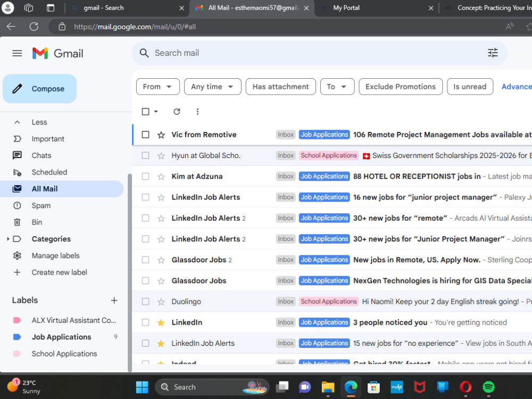Screen dimensions: 532x399
Task: Click light pink School Applications color tag
Action: click(17, 354)
